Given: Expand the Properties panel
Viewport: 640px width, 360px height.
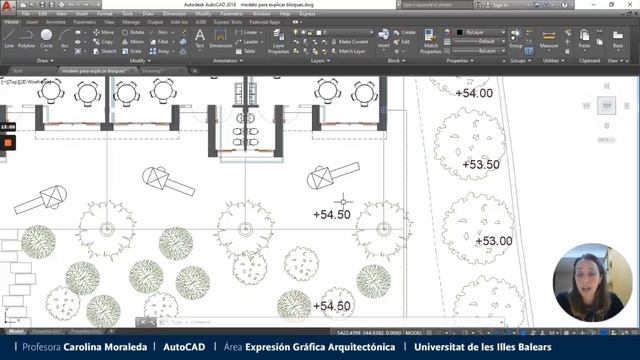Looking at the screenshot, I should (x=460, y=61).
